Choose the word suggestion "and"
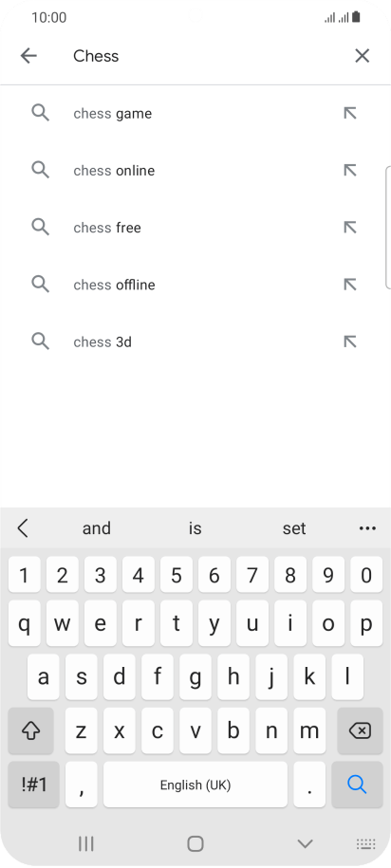The height and width of the screenshot is (868, 391). (97, 528)
